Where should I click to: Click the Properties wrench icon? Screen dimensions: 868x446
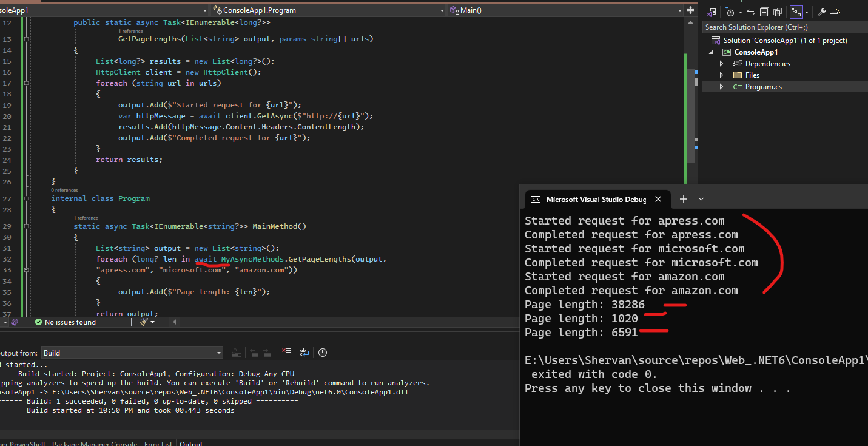pos(822,12)
